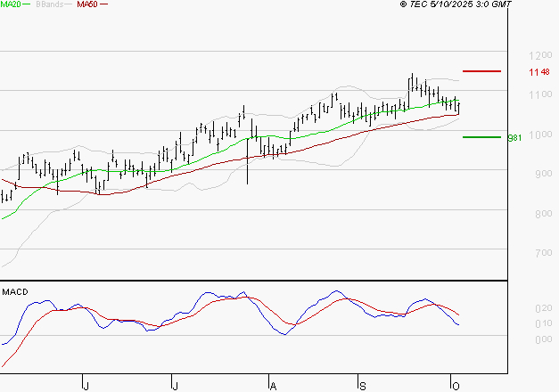Select the S month marker on time axis
The width and height of the screenshot is (559, 392).
[x=362, y=385]
